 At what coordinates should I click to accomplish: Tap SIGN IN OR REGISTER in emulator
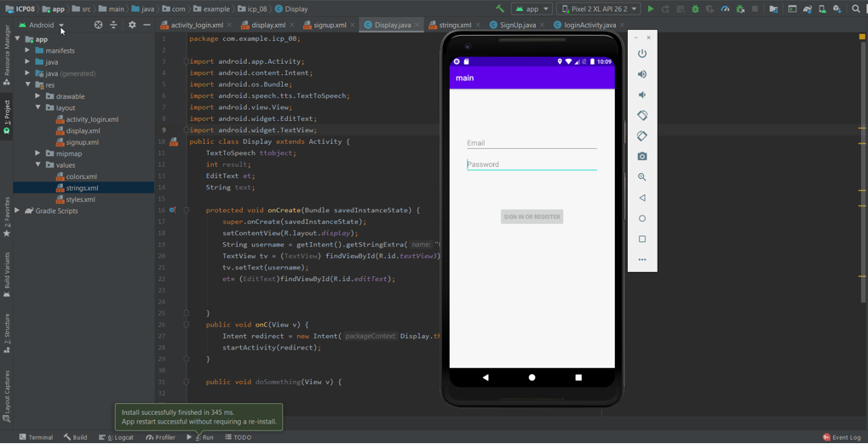pos(532,217)
